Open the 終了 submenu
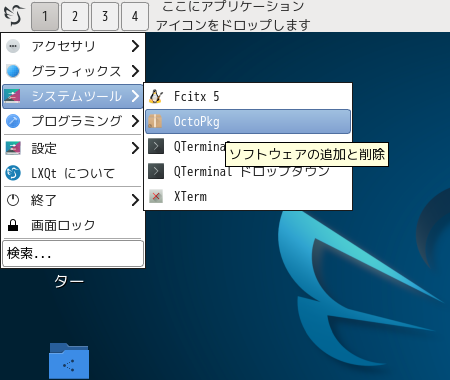This screenshot has height=380, width=450. (73, 200)
